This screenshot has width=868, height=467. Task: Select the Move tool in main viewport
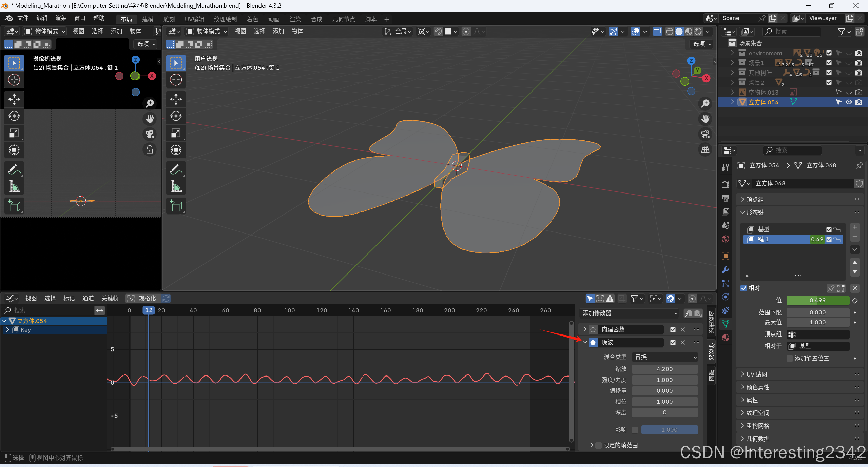click(x=176, y=99)
